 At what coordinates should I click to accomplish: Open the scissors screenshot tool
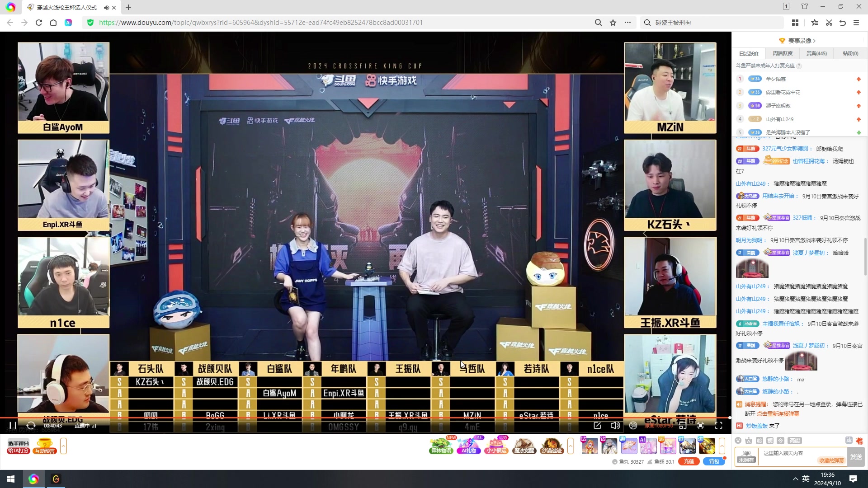[x=829, y=23]
